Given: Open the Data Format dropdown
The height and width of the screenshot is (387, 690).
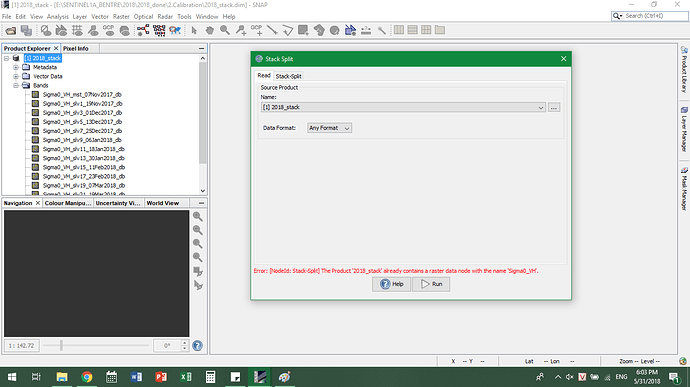Looking at the screenshot, I should [x=329, y=128].
